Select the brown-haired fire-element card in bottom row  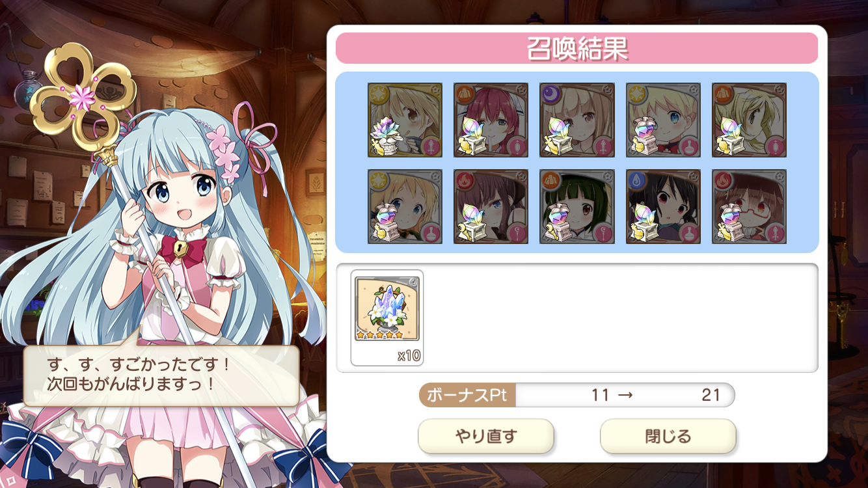[x=491, y=206]
